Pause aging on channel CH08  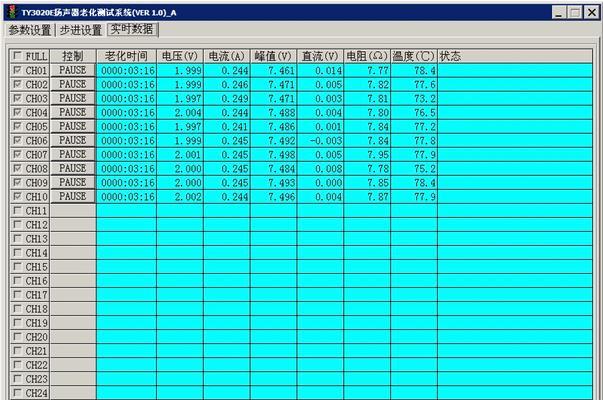click(73, 168)
